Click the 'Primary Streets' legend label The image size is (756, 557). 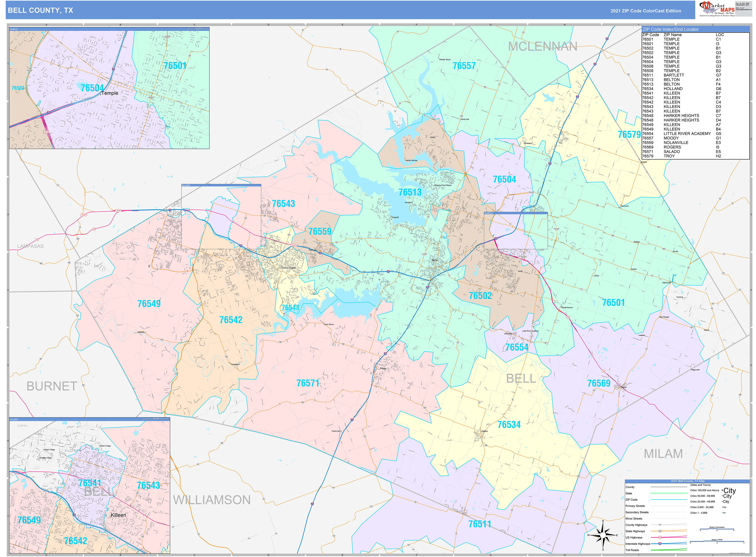pos(635,506)
